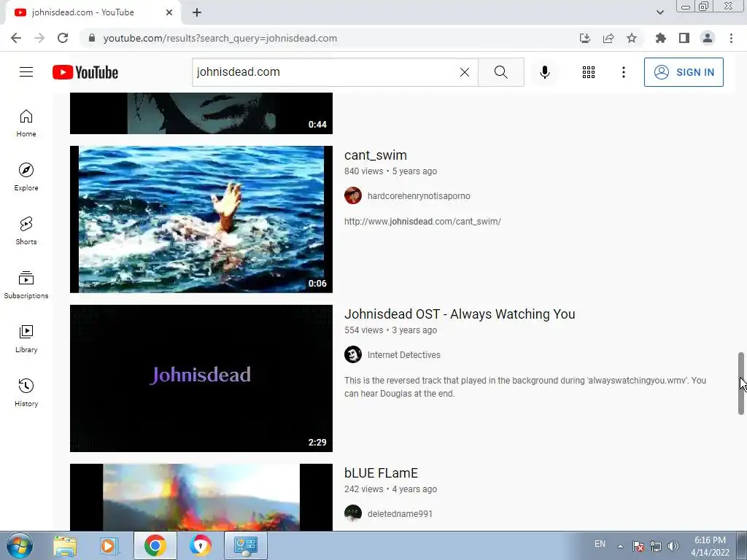Open the YouTube hamburger guide menu
Image resolution: width=747 pixels, height=560 pixels.
26,72
